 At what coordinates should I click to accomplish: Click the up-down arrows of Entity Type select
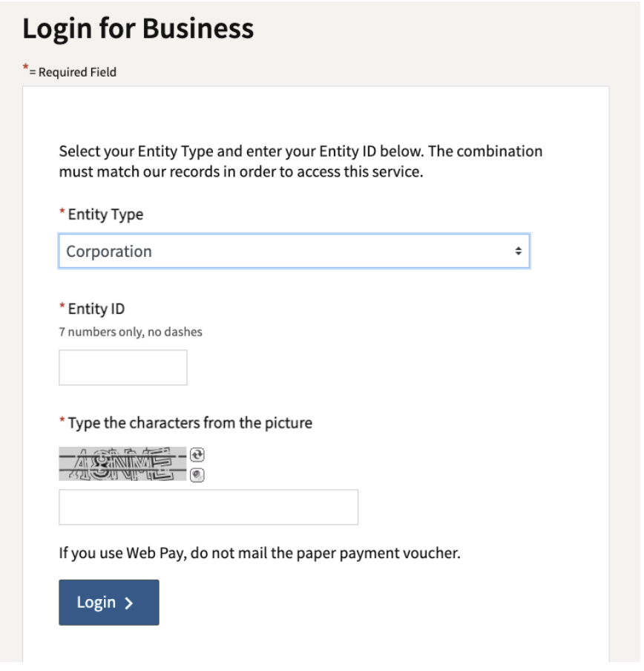520,252
